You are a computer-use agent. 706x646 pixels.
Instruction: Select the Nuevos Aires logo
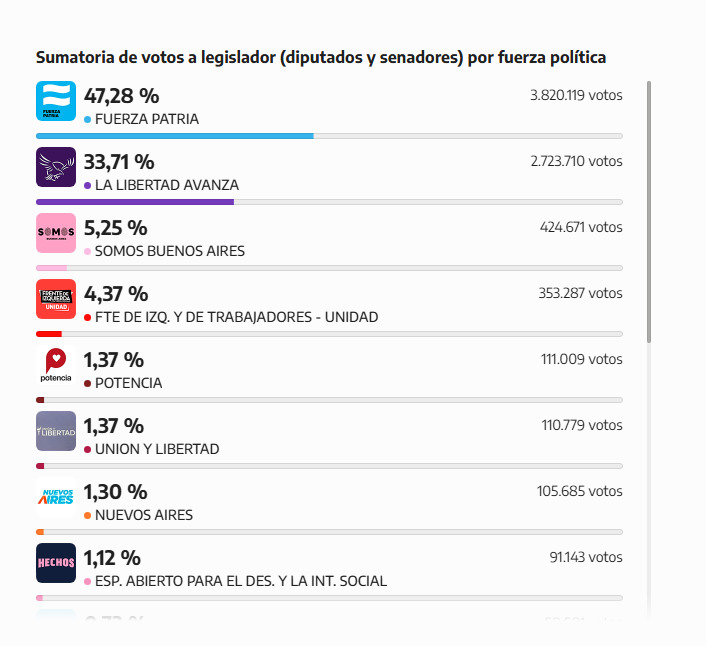[55, 497]
